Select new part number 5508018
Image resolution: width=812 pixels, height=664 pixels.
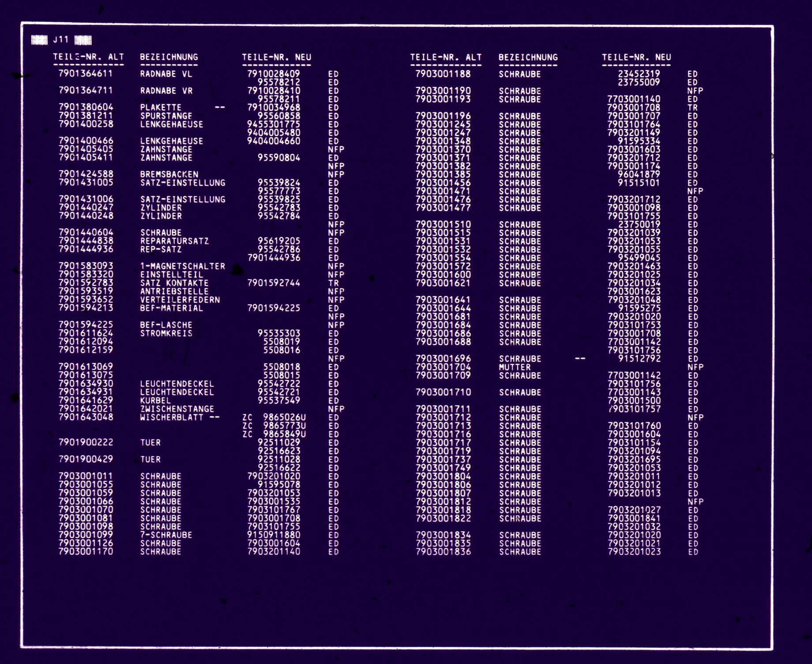pyautogui.click(x=282, y=367)
